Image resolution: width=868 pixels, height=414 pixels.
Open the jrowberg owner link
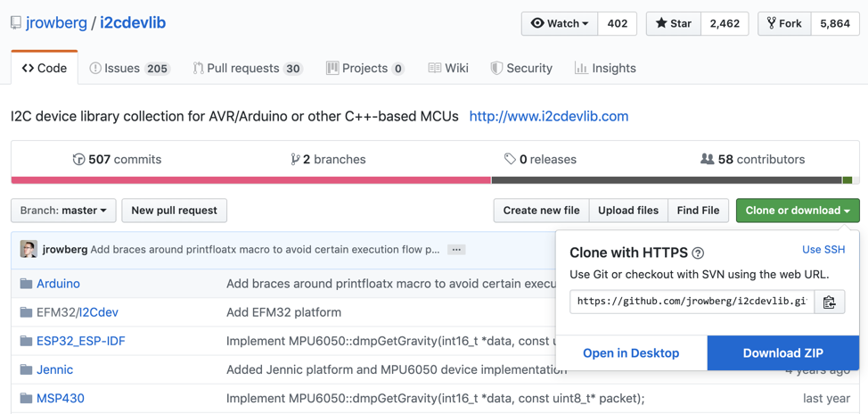(x=56, y=22)
